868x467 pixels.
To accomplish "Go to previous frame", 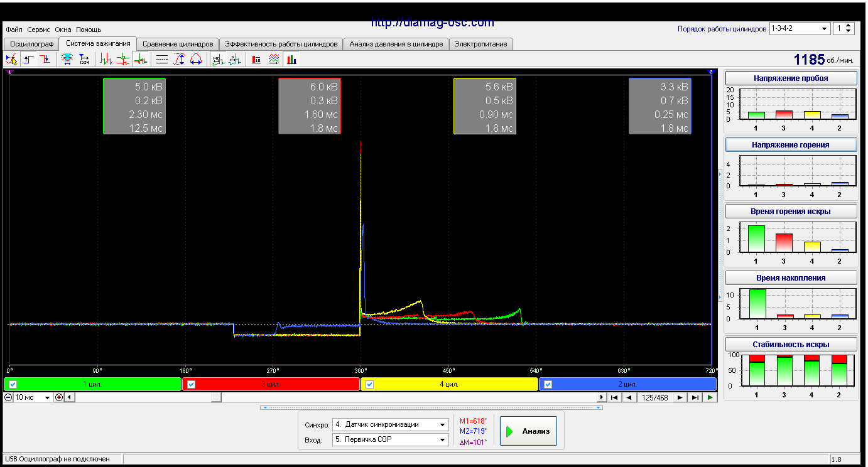I will tap(629, 397).
